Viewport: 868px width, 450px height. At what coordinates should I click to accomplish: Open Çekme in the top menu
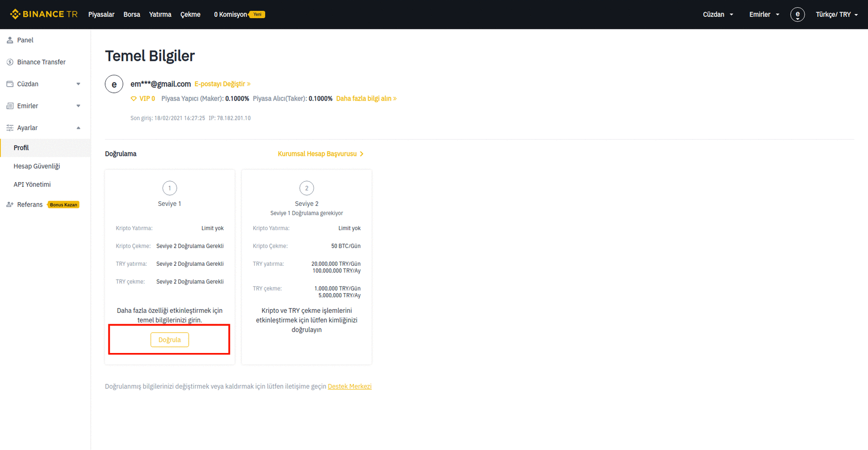(190, 14)
